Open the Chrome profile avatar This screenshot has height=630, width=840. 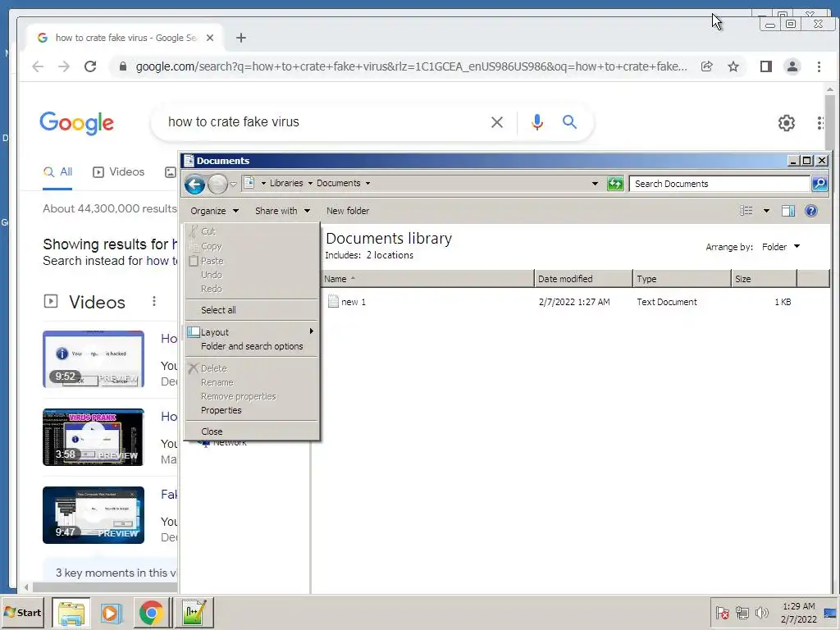tap(792, 66)
